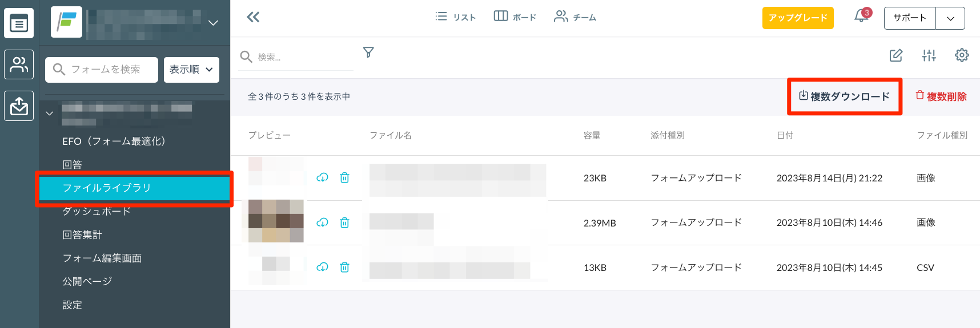Switch to the ボード view
The height and width of the screenshot is (328, 980).
pyautogui.click(x=515, y=17)
